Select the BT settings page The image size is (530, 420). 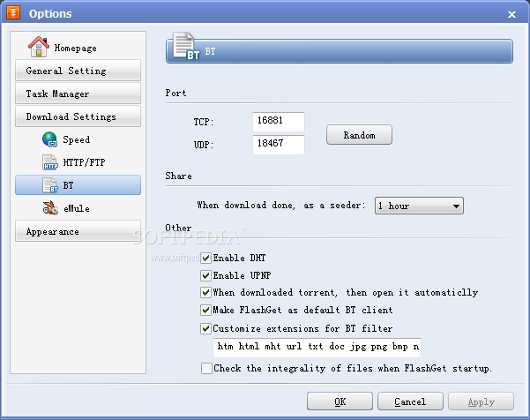point(78,185)
